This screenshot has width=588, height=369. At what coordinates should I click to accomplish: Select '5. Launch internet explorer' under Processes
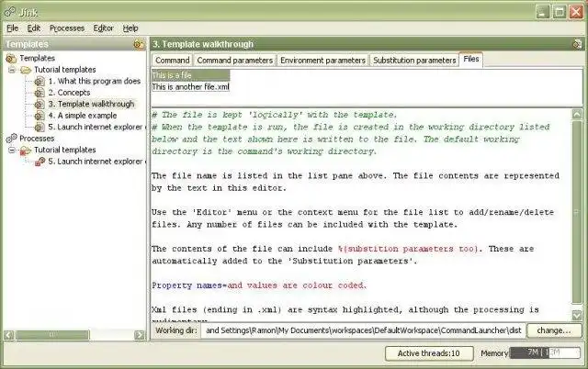(96, 162)
